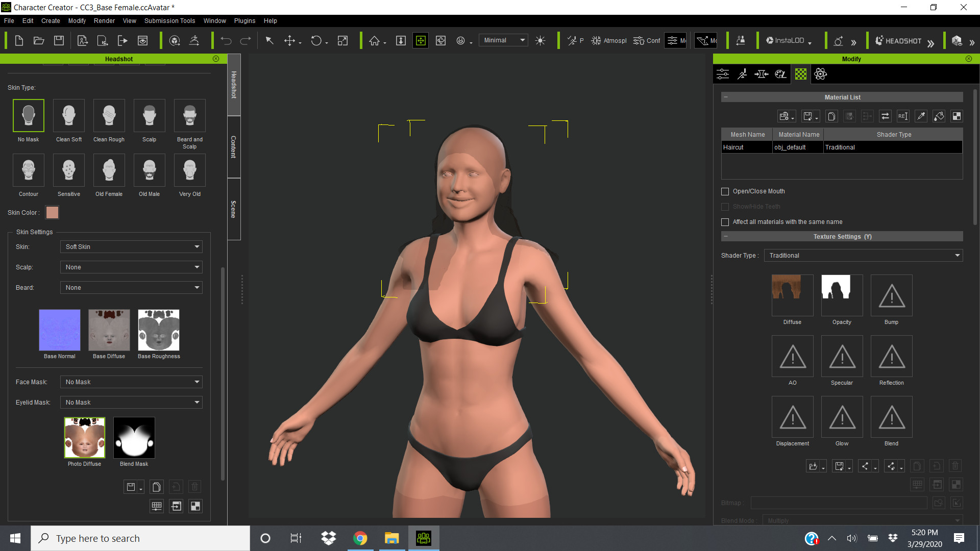Image resolution: width=980 pixels, height=551 pixels.
Task: Select the Move object tool
Action: pos(289,41)
